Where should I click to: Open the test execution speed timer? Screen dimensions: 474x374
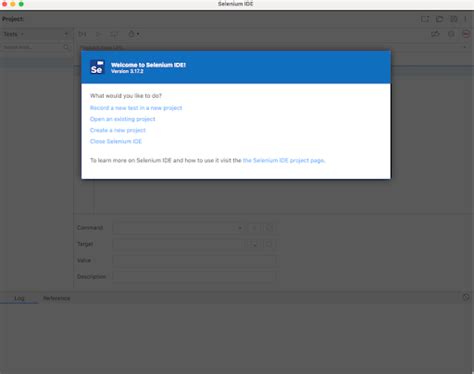[x=133, y=34]
